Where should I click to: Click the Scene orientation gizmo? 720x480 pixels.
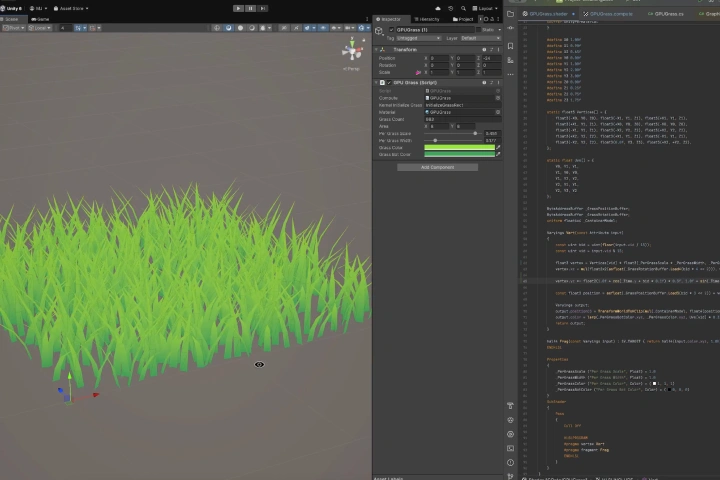tap(352, 51)
